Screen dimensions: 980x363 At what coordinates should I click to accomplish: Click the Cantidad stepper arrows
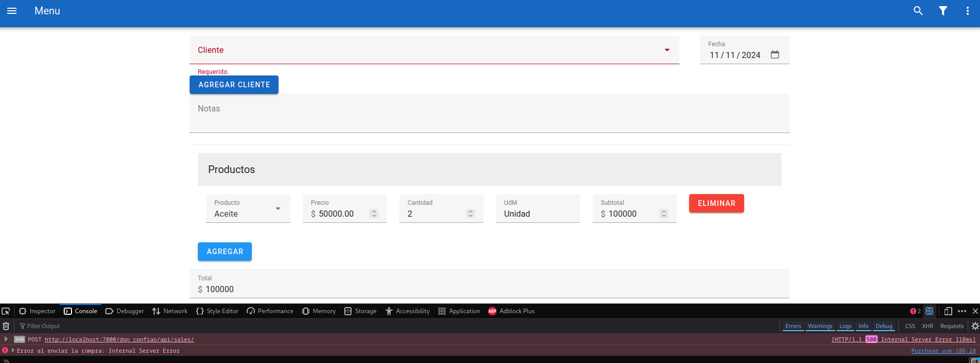[x=470, y=214]
